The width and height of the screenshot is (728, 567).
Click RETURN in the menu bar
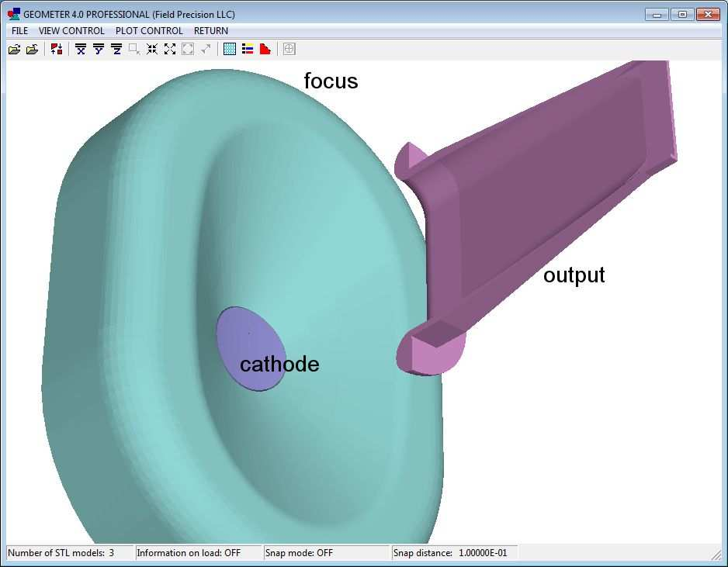click(211, 31)
